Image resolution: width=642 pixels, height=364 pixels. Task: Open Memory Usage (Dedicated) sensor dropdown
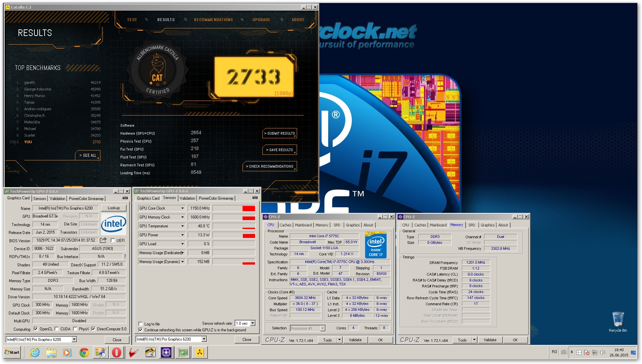[182, 253]
